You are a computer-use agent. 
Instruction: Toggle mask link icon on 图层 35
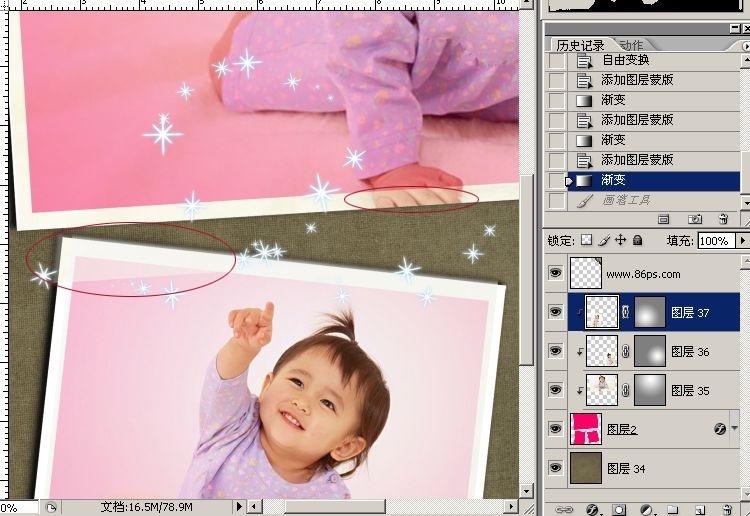626,390
